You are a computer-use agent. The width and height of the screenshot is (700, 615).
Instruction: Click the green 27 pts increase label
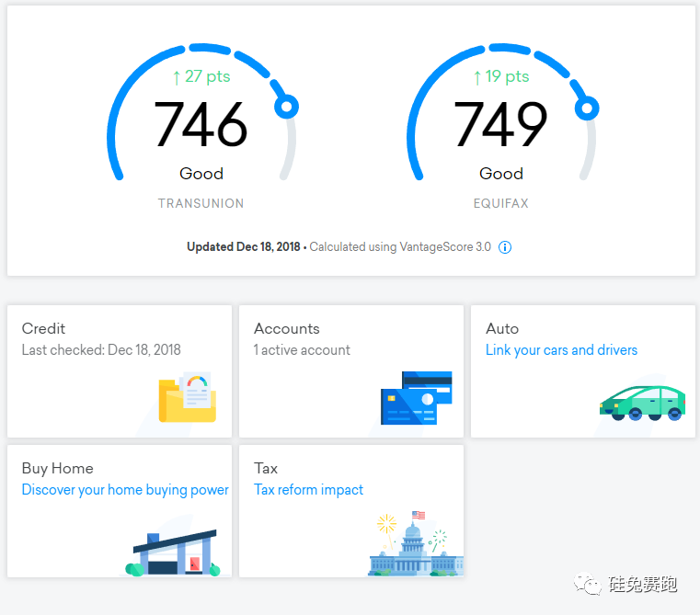(201, 76)
